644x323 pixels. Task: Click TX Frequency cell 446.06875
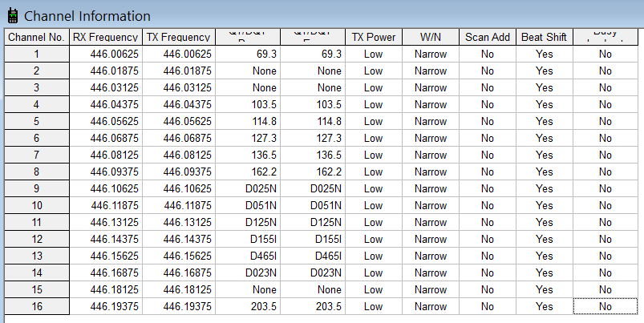coord(179,138)
